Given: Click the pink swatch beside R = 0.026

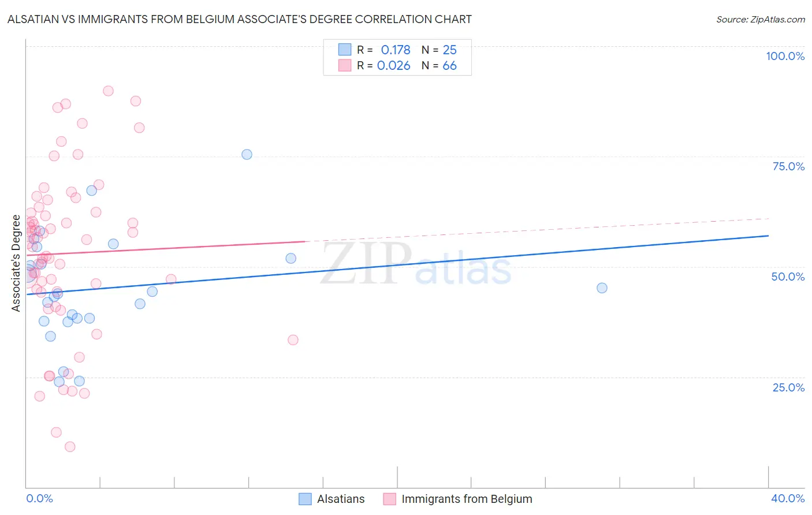Looking at the screenshot, I should point(345,65).
